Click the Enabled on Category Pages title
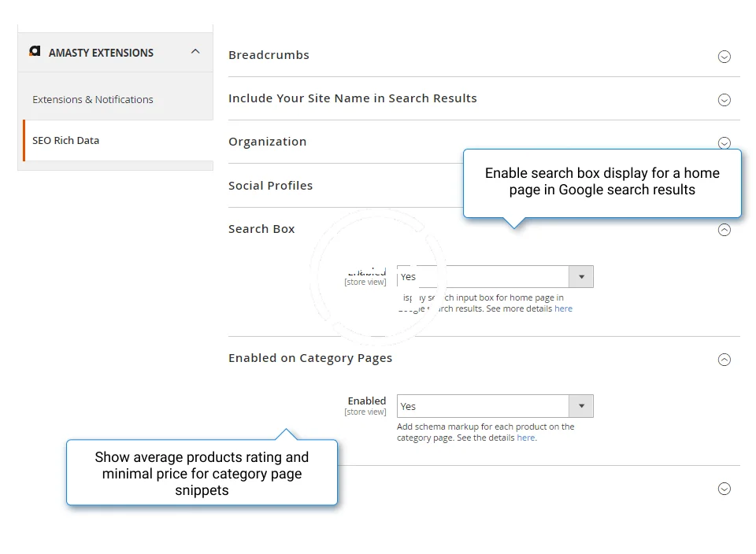The width and height of the screenshot is (756, 554). pos(309,358)
